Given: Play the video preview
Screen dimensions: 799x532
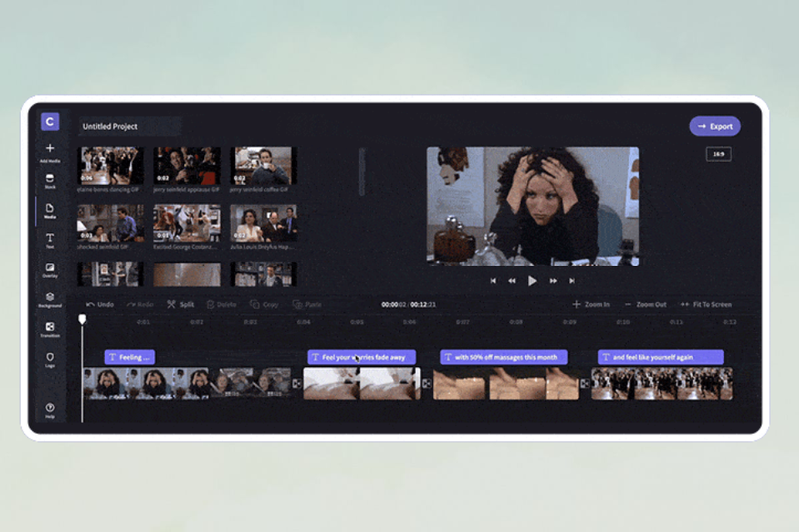Looking at the screenshot, I should tap(532, 281).
